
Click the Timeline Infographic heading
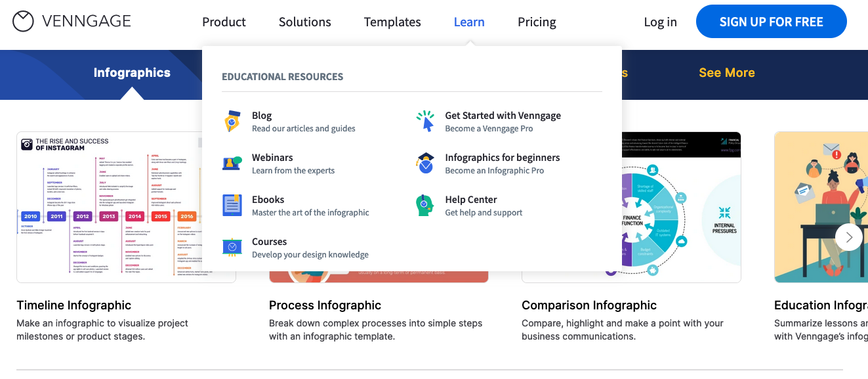pos(74,305)
